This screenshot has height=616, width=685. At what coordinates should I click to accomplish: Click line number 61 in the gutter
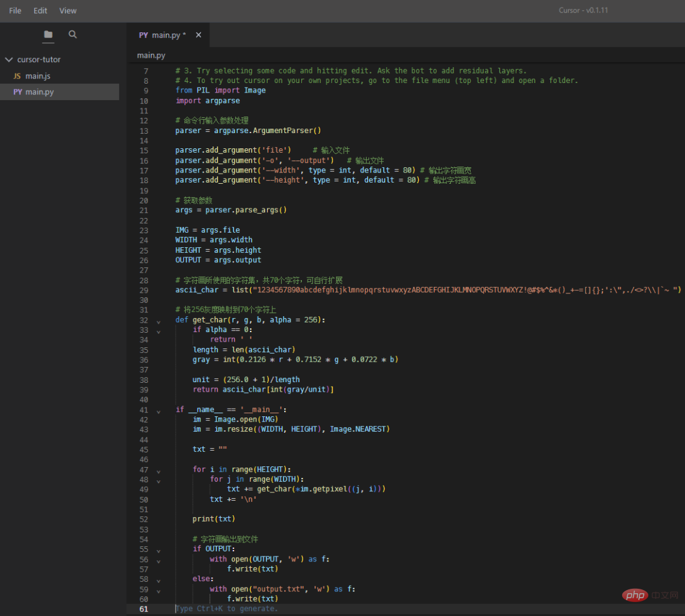(x=144, y=609)
